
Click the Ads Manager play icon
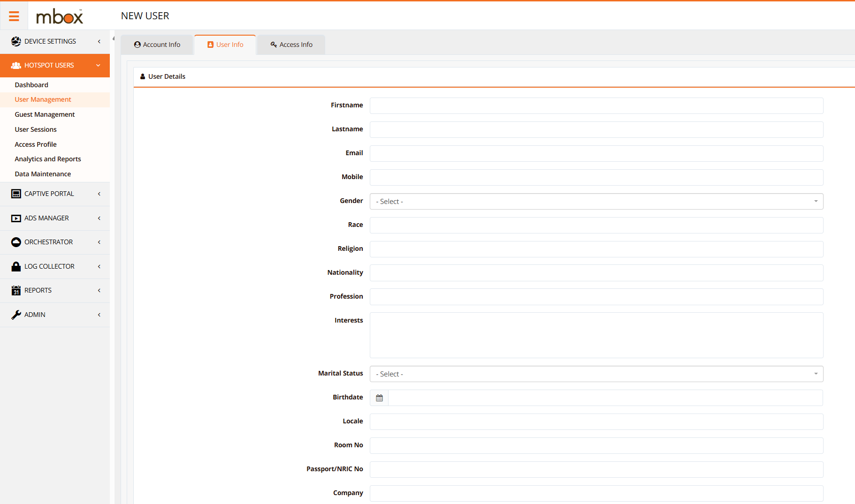16,218
